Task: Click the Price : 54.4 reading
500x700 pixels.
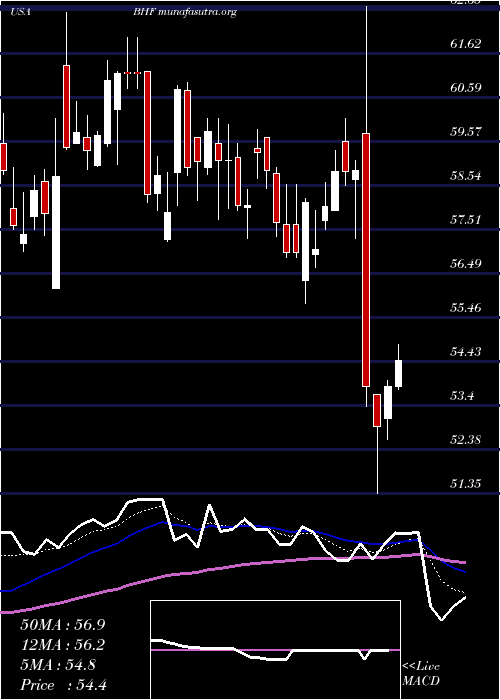Action: pyautogui.click(x=63, y=685)
